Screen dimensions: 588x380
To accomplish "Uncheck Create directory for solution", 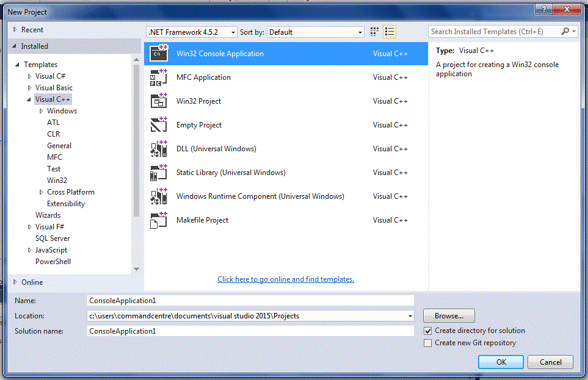I will (x=427, y=330).
